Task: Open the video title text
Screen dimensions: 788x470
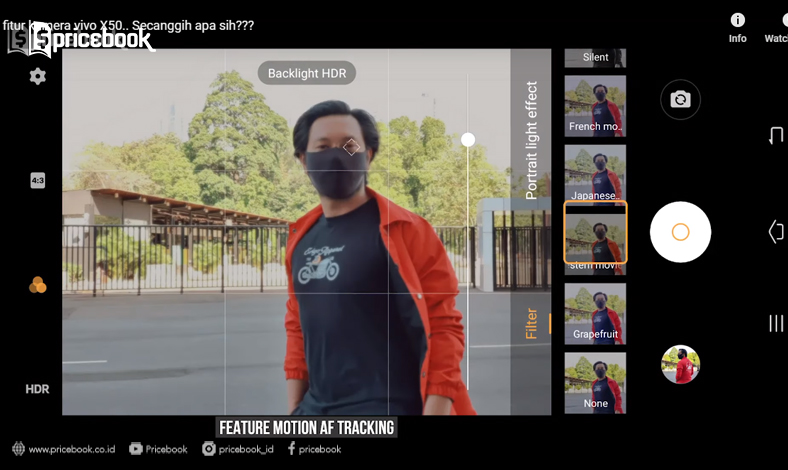Action: click(129, 25)
